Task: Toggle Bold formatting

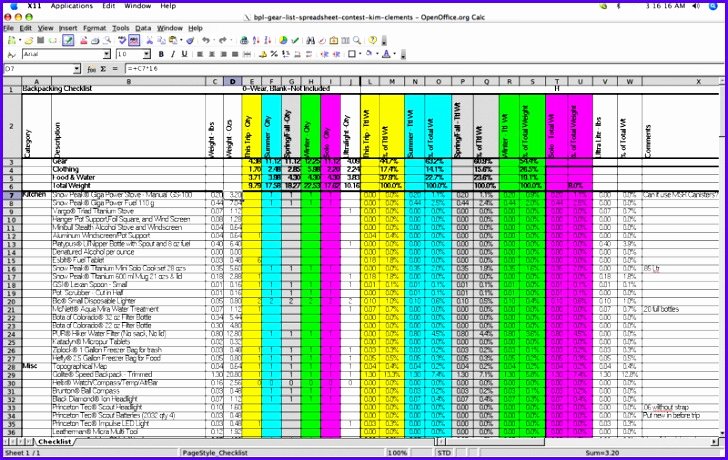Action: coord(161,54)
